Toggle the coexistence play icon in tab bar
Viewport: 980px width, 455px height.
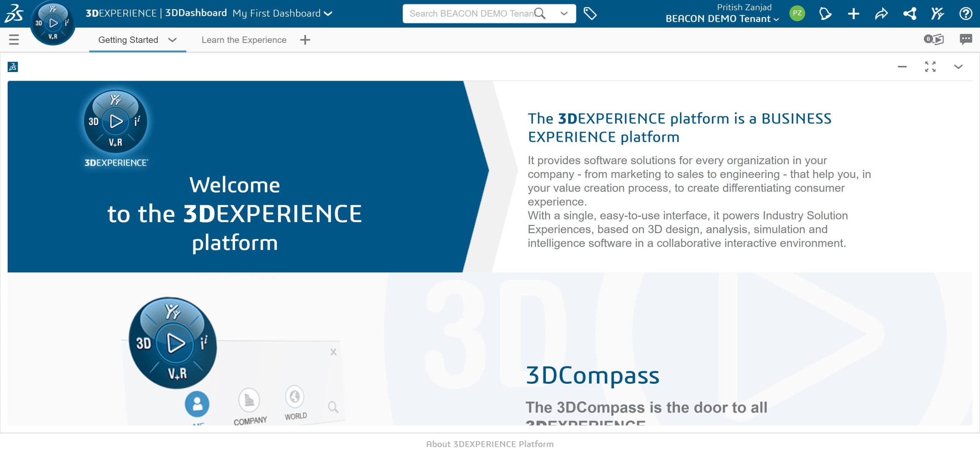[x=934, y=39]
